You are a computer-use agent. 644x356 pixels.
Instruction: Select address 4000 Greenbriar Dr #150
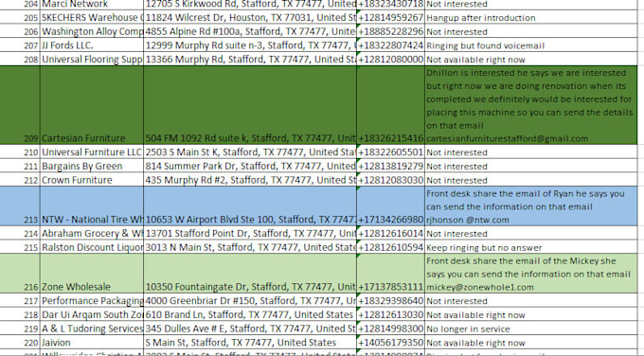pos(250,300)
